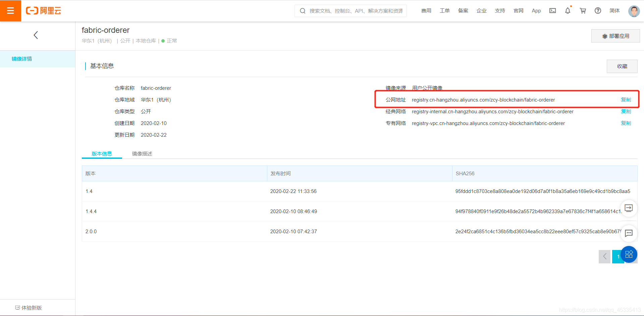Click update date 2020-02-22 value
Viewport: 644px width, 316px height.
click(x=154, y=135)
